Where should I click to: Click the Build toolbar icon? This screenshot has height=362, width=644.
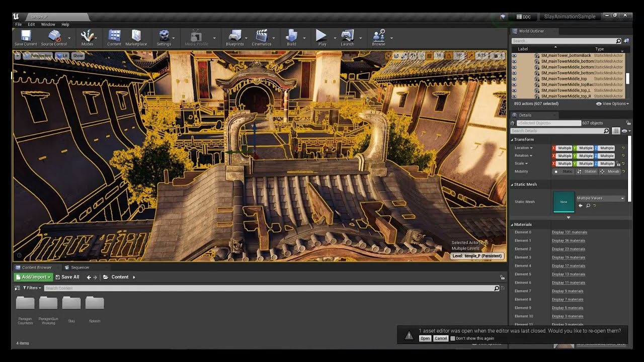291,37
